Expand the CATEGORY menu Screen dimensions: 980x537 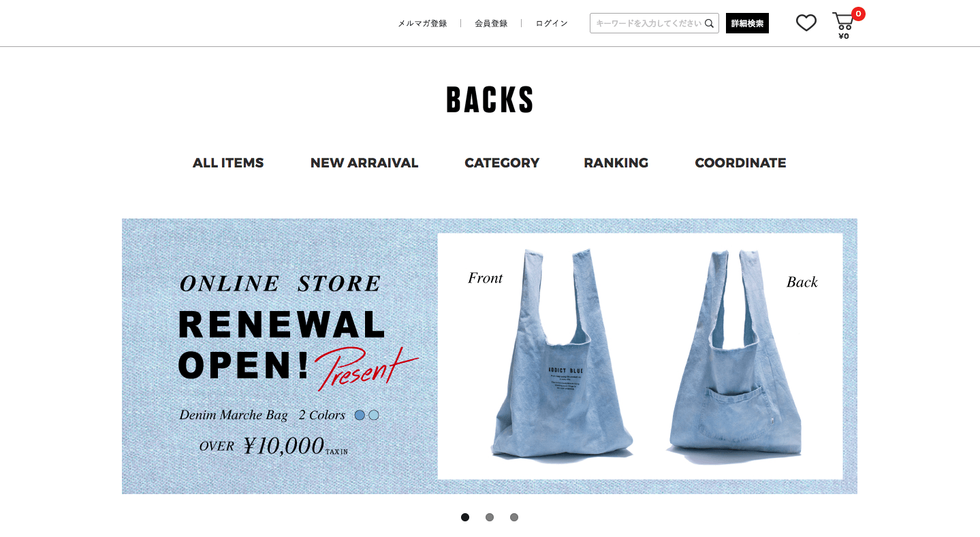[502, 163]
